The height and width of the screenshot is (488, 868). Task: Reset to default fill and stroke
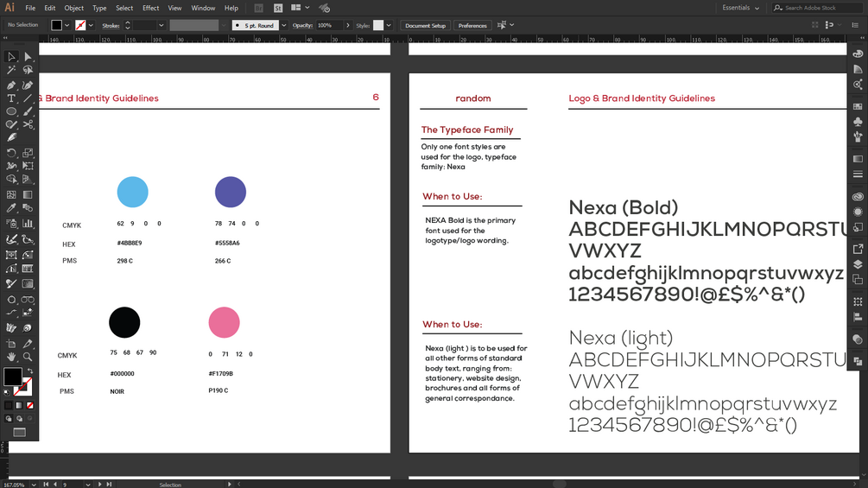pos(7,392)
